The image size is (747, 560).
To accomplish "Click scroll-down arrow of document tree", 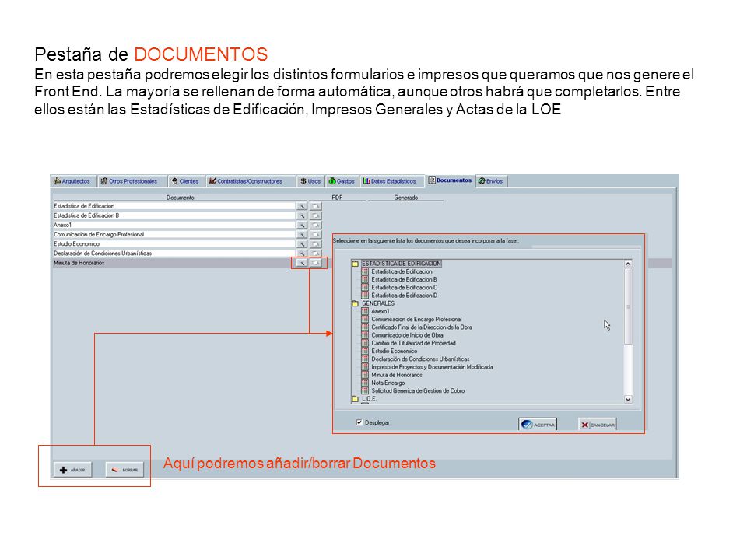I will [x=628, y=400].
